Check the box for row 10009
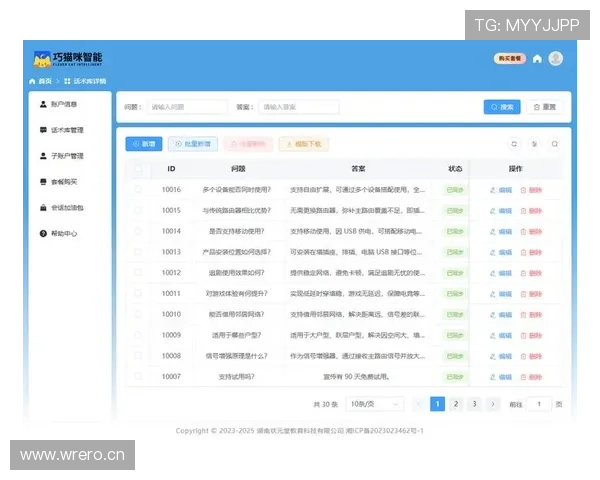This screenshot has height=480, width=600. click(x=138, y=335)
